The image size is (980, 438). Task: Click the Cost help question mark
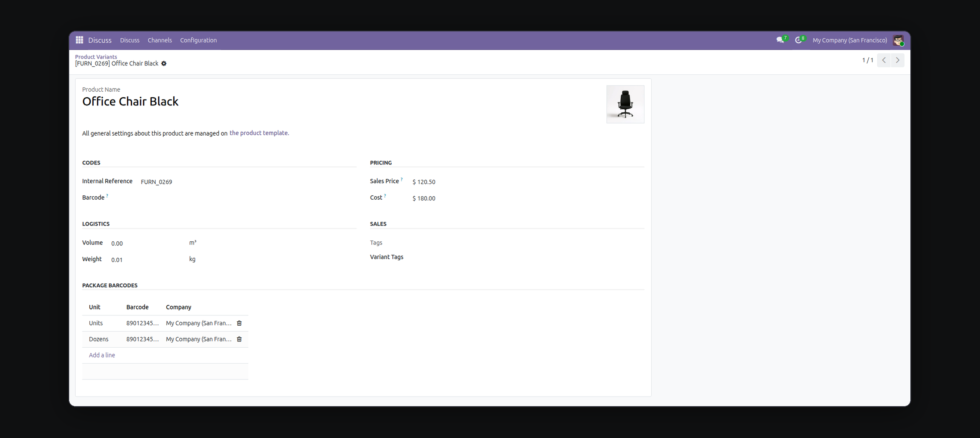(385, 195)
